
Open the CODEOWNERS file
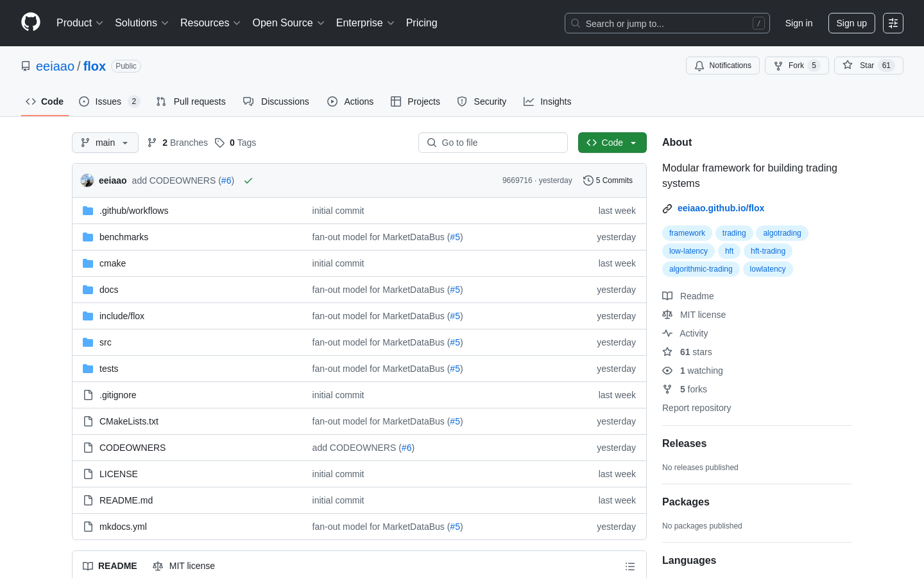132,448
